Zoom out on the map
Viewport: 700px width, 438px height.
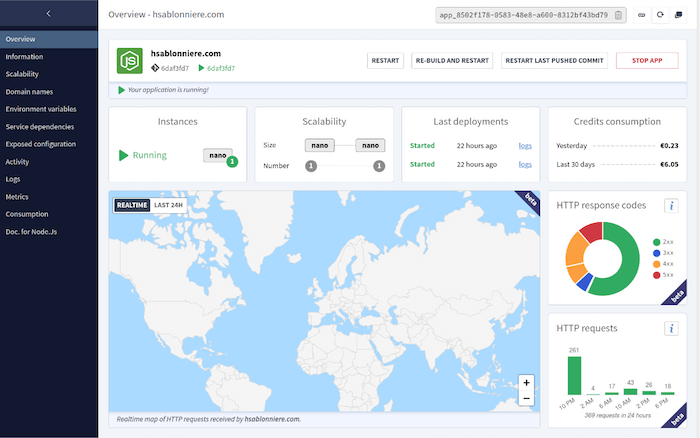[x=526, y=399]
